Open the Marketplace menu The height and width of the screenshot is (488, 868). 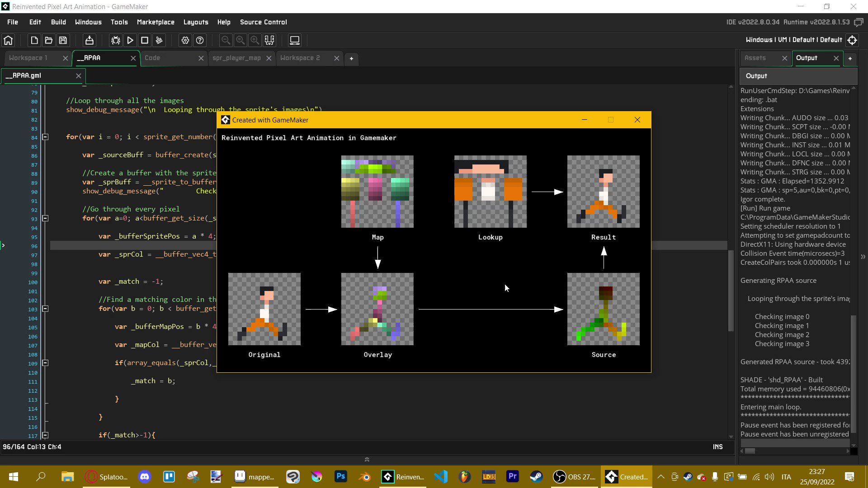point(156,22)
